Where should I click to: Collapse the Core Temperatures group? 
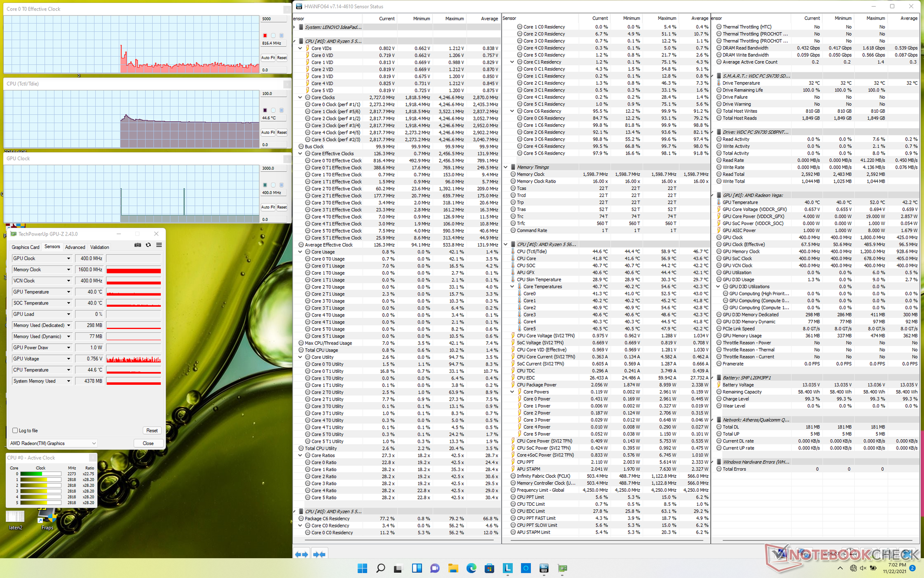click(x=513, y=287)
